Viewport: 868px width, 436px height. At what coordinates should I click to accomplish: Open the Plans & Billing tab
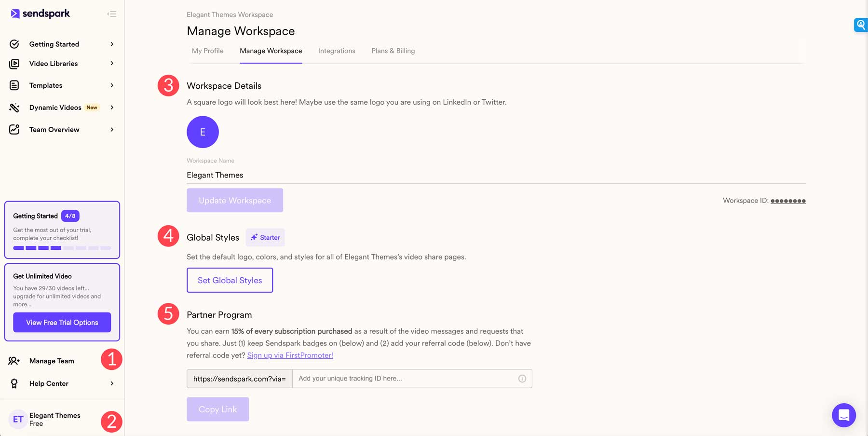tap(393, 51)
